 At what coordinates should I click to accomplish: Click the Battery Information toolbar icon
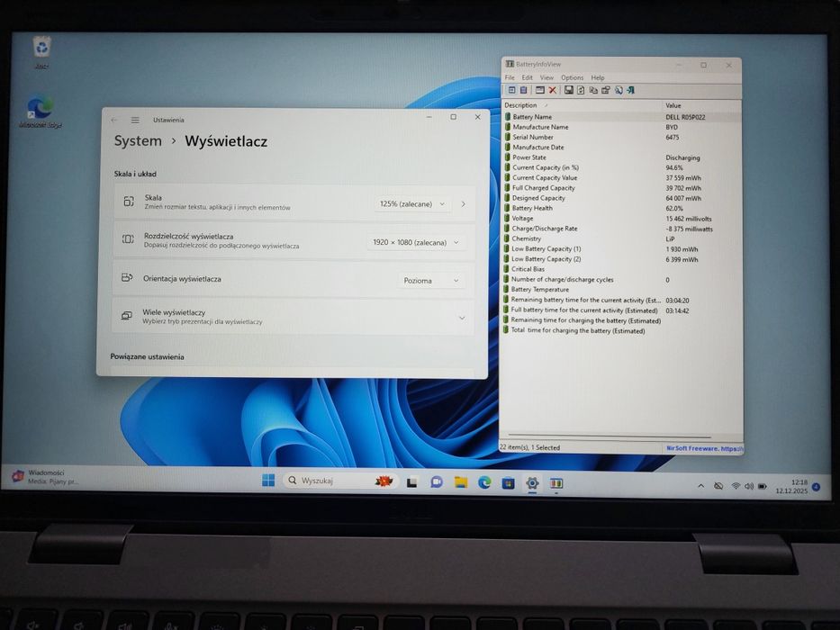pos(511,90)
